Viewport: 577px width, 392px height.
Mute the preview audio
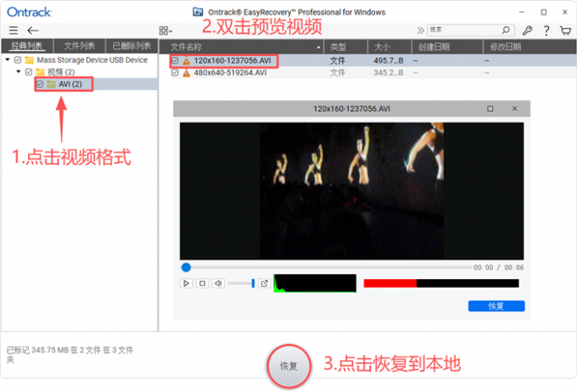pos(218,283)
